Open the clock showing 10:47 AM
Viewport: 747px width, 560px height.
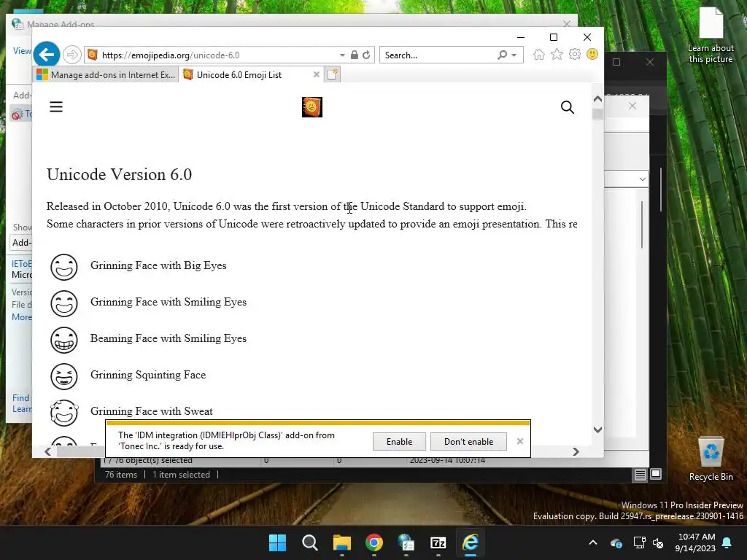(695, 542)
